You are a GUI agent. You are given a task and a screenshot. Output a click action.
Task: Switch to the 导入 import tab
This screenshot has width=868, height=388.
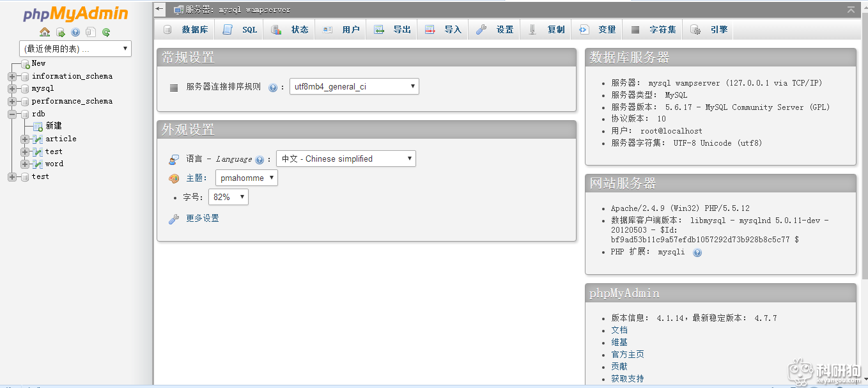point(443,29)
